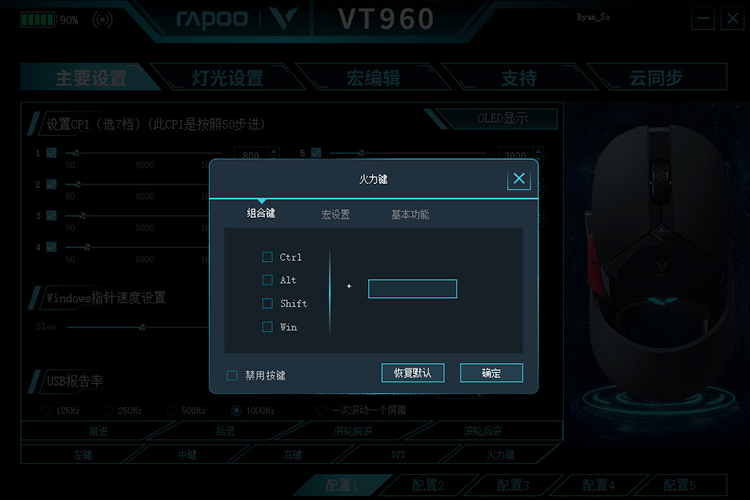
Task: Enable the Ctrl modifier checkbox
Action: click(x=267, y=257)
